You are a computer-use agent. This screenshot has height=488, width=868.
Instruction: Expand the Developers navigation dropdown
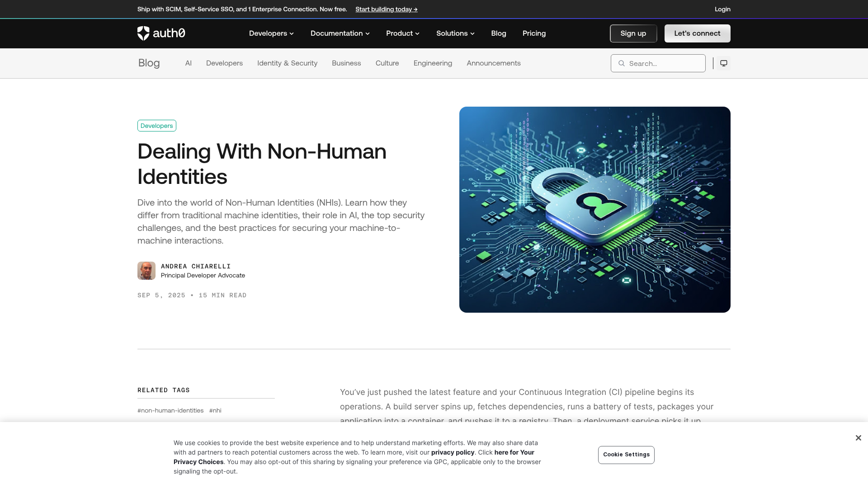point(271,33)
